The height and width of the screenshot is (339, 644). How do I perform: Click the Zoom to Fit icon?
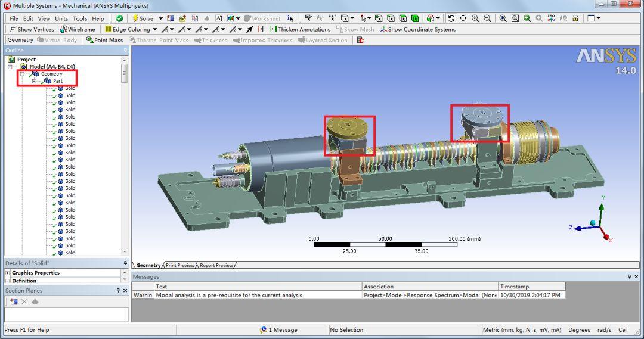click(503, 18)
